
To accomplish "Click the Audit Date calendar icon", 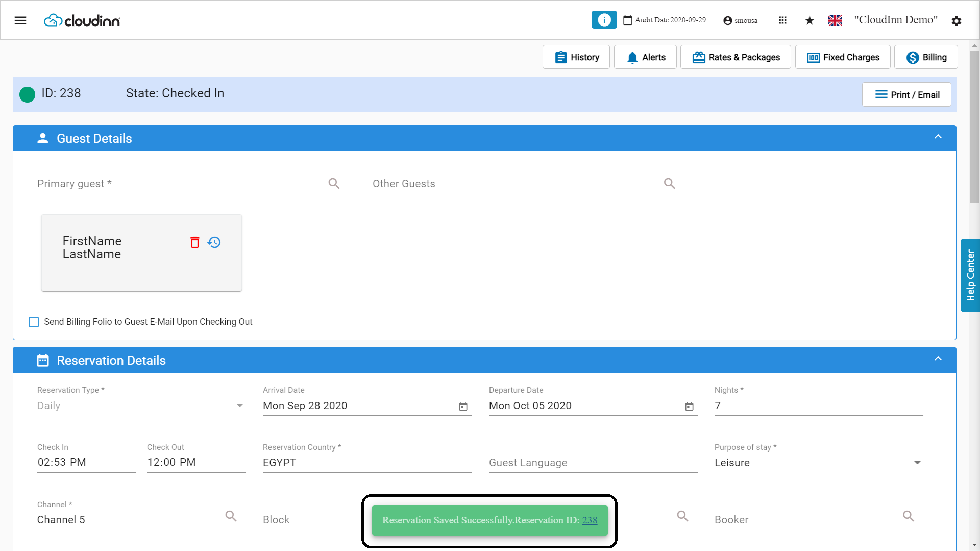I will point(627,20).
